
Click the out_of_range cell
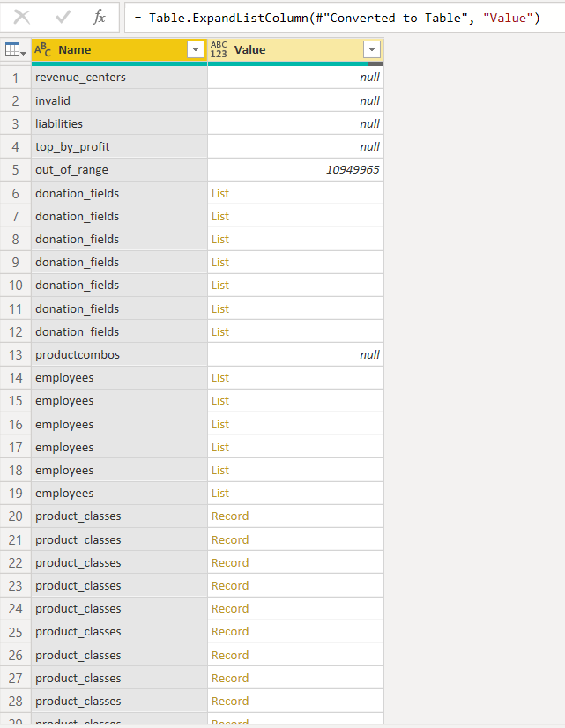[119, 169]
